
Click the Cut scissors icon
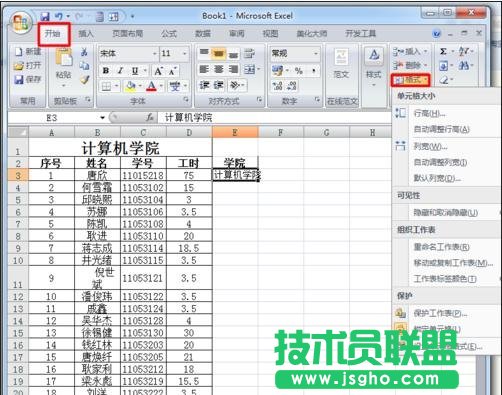click(84, 52)
